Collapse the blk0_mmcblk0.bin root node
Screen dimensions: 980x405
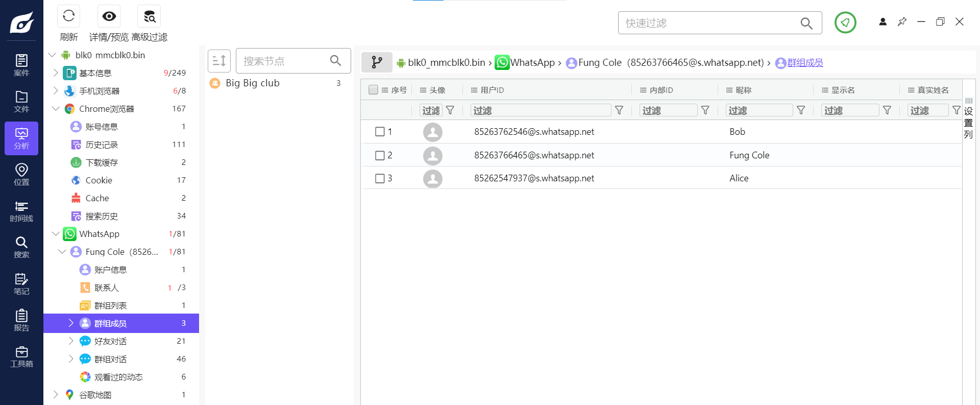52,55
